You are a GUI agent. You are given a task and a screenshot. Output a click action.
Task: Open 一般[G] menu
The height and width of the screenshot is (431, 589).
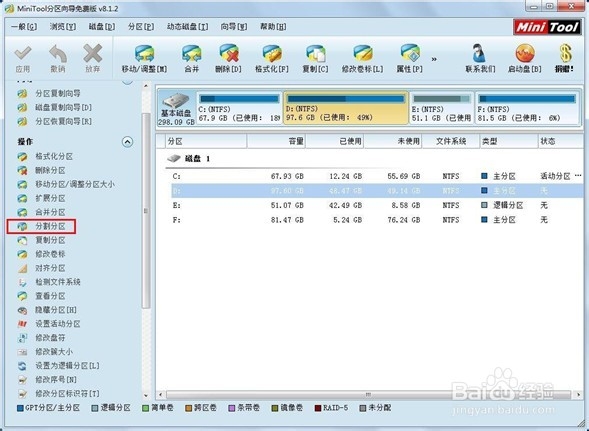click(x=24, y=27)
